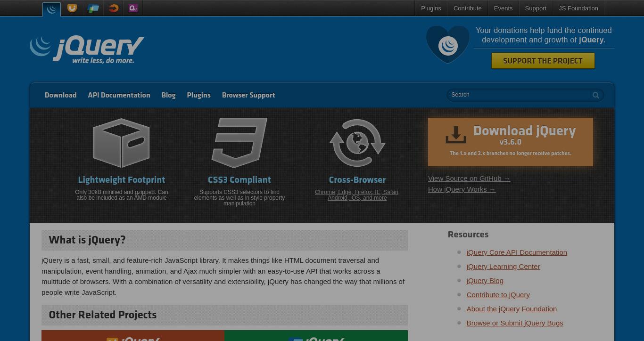Open jQuery Blog resource link
644x341 pixels.
(x=485, y=281)
